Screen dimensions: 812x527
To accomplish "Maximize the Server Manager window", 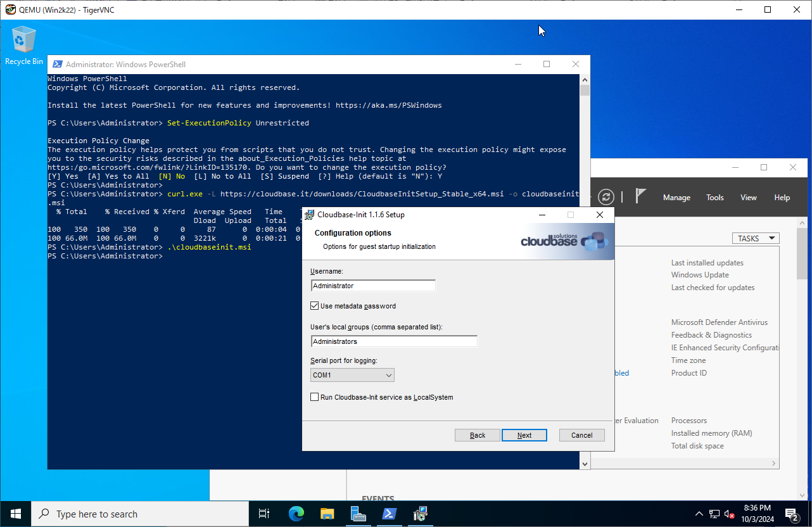I will (764, 167).
